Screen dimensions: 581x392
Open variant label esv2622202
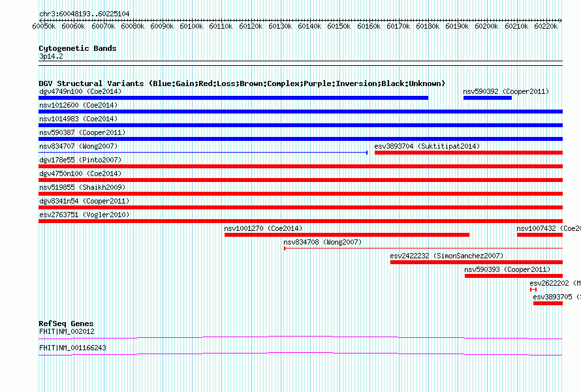click(555, 283)
